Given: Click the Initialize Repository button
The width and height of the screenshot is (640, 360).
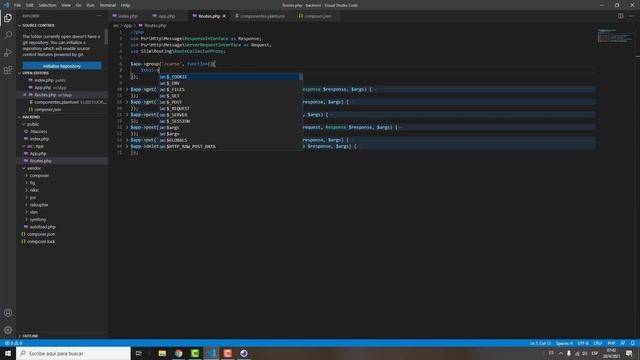Looking at the screenshot, I should pyautogui.click(x=62, y=66).
